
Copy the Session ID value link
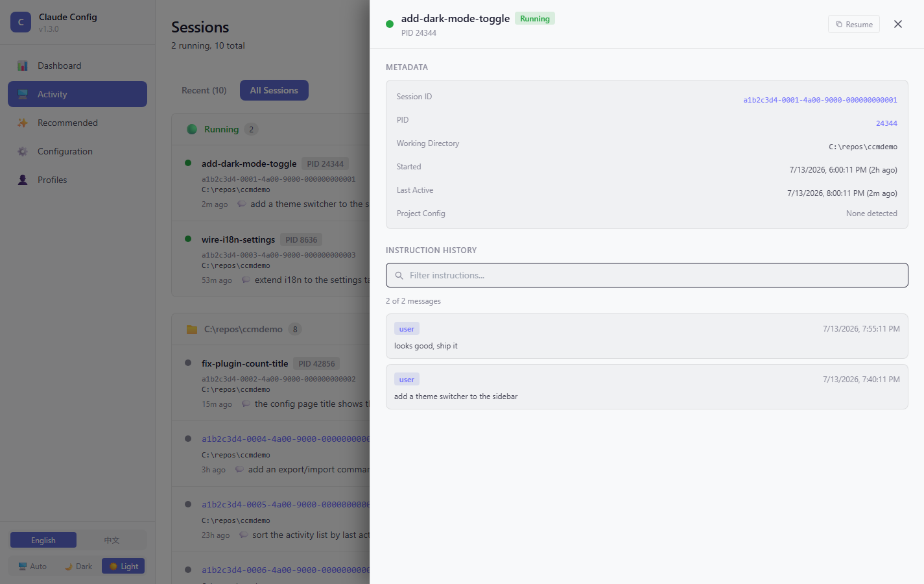[820, 100]
